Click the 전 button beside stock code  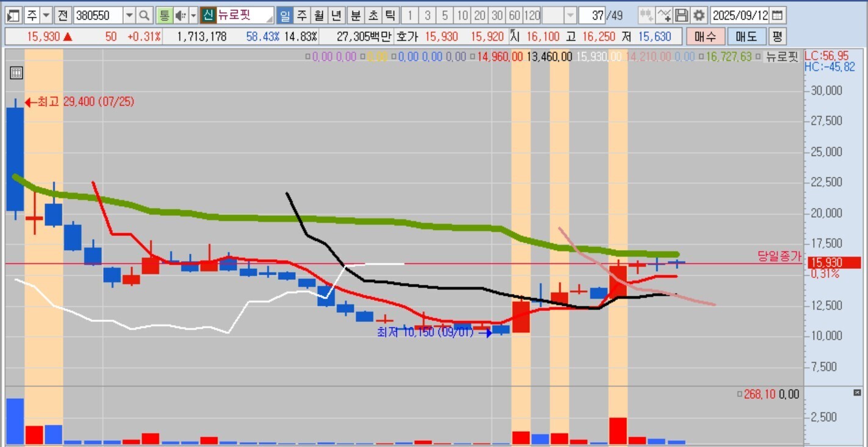click(63, 15)
